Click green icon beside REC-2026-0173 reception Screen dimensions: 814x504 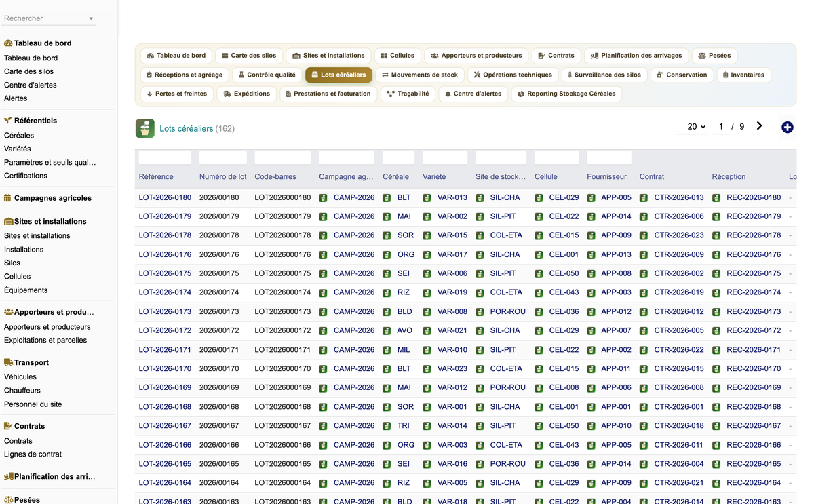(716, 312)
